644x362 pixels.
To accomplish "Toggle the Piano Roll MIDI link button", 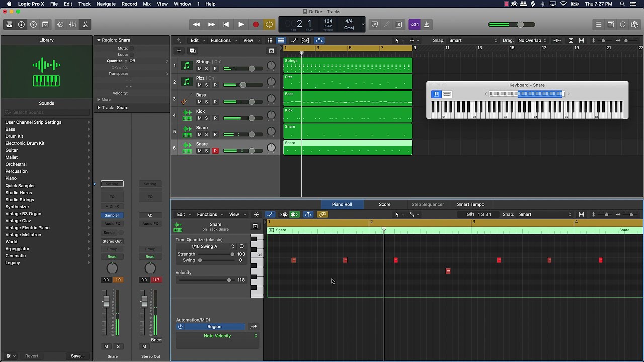I will tap(323, 214).
